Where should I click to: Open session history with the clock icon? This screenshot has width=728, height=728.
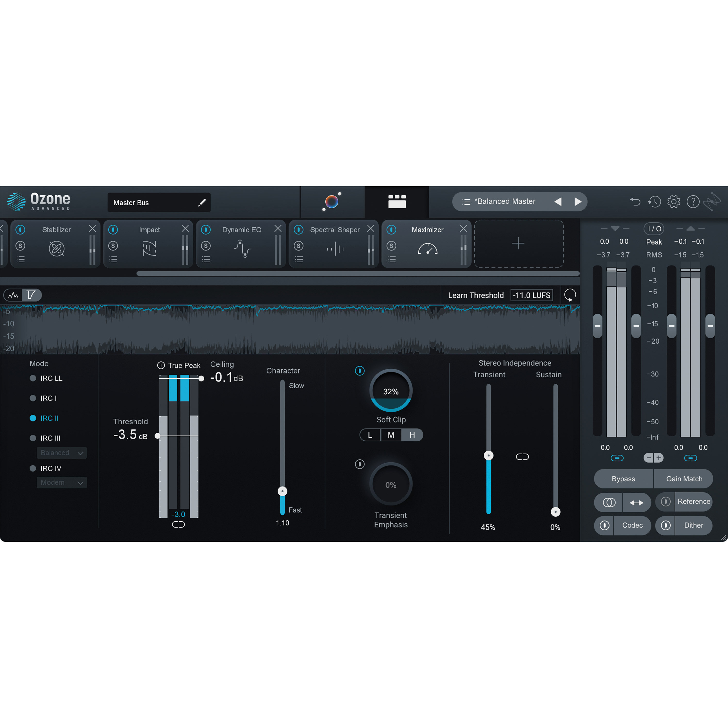pos(654,202)
